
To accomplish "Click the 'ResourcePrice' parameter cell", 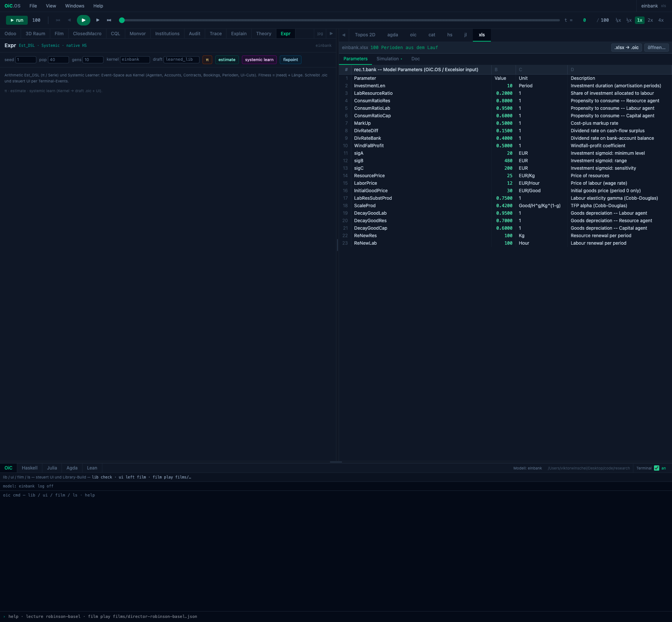I will (x=421, y=176).
